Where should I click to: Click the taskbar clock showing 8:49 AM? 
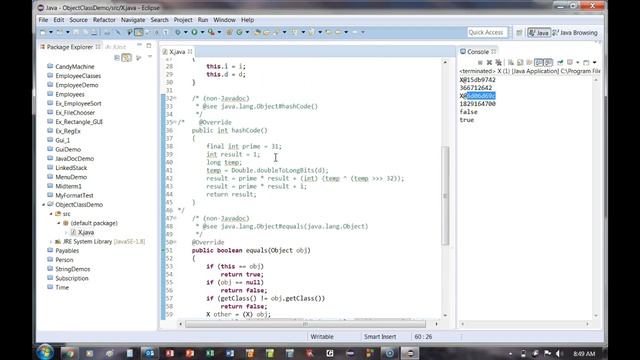pyautogui.click(x=584, y=353)
